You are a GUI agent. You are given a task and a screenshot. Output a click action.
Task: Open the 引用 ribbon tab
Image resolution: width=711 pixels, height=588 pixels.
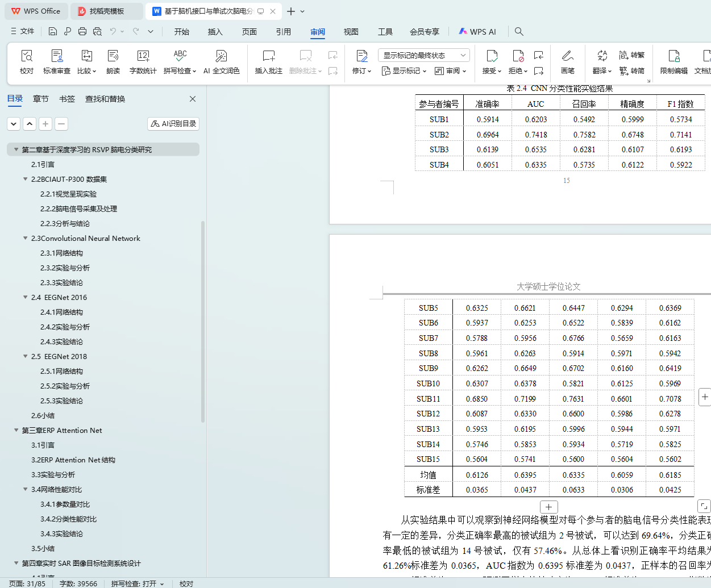284,32
